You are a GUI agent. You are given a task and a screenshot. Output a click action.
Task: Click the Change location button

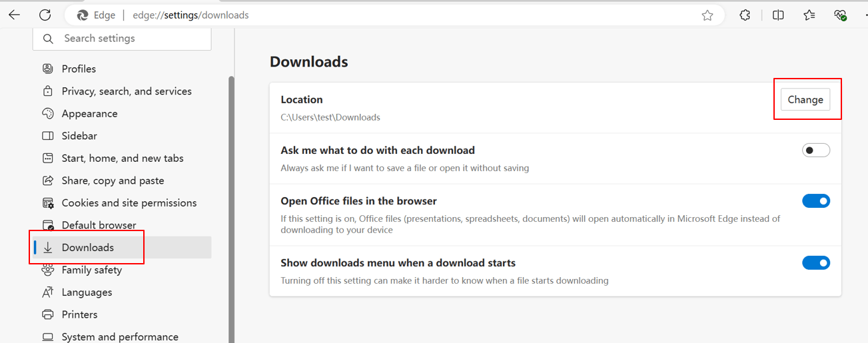805,99
